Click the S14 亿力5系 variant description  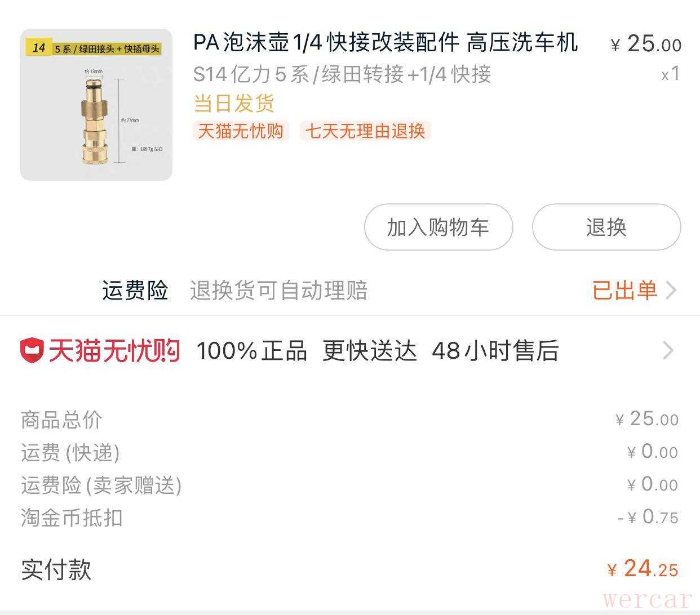pos(342,74)
